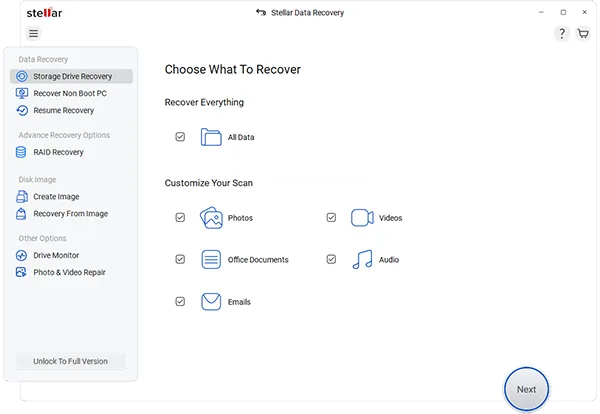Screen dimensions: 600x414
Task: Click the RAID Recovery database icon
Action: point(21,152)
